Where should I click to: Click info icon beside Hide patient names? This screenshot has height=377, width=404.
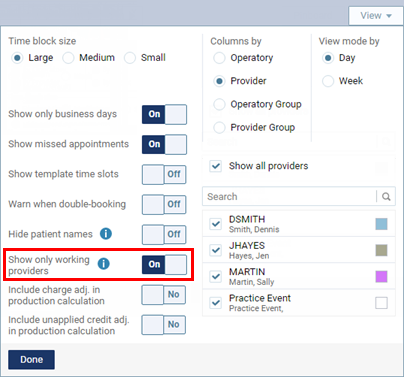(x=106, y=234)
